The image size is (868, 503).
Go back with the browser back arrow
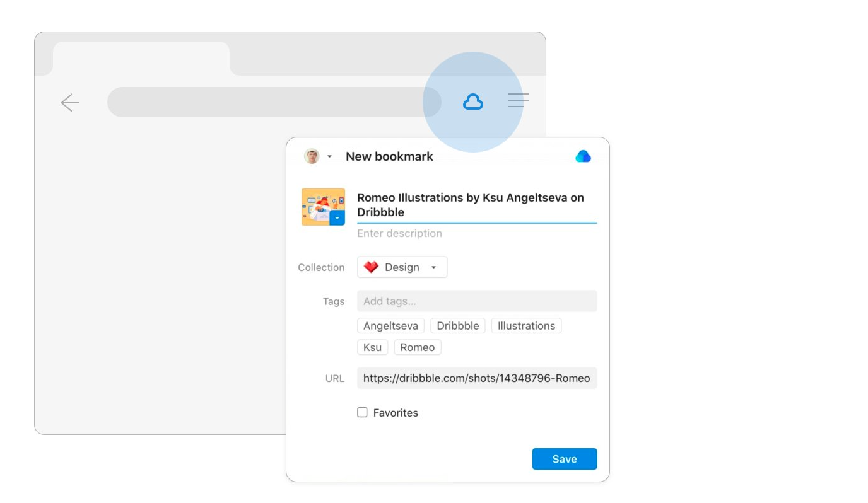point(70,103)
